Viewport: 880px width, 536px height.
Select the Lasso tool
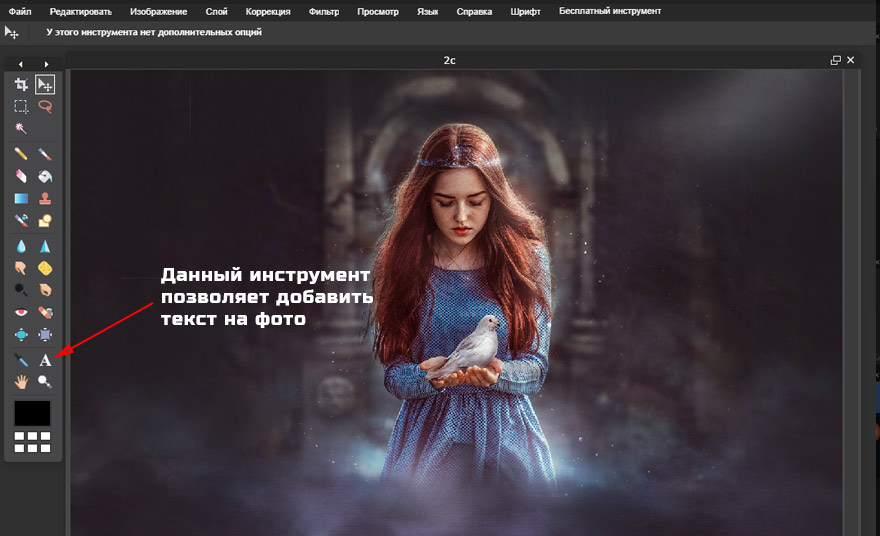click(x=45, y=107)
